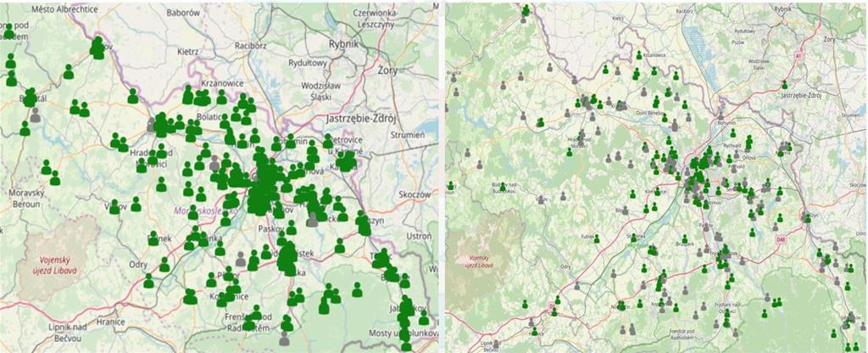Select green marker above Krzanowice on right map

[x=638, y=55]
